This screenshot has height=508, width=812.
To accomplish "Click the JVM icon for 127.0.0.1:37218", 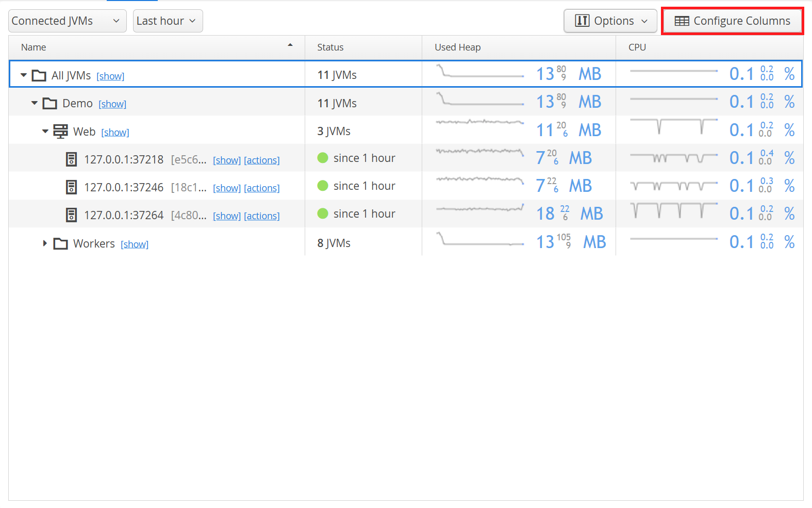I will coord(72,159).
